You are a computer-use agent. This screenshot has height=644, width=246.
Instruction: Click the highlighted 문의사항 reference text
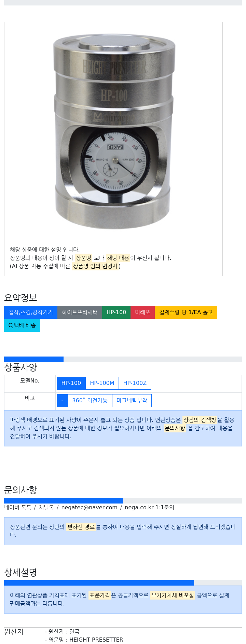(x=175, y=428)
